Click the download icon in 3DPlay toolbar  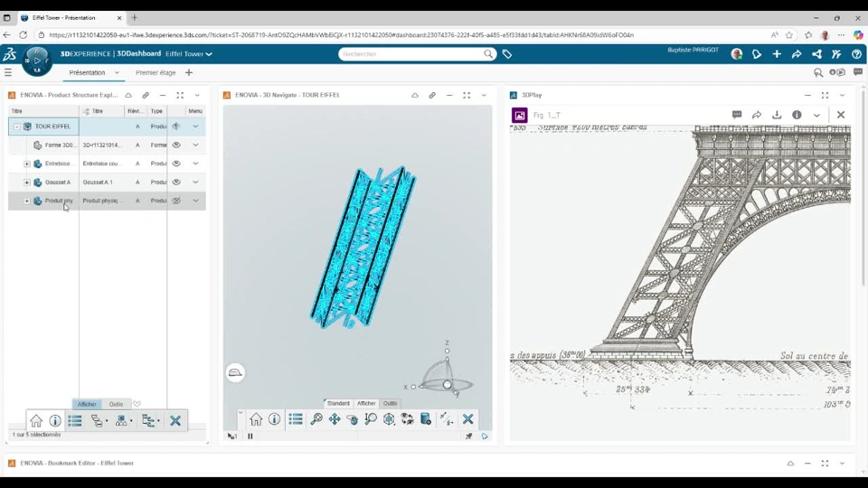[777, 115]
